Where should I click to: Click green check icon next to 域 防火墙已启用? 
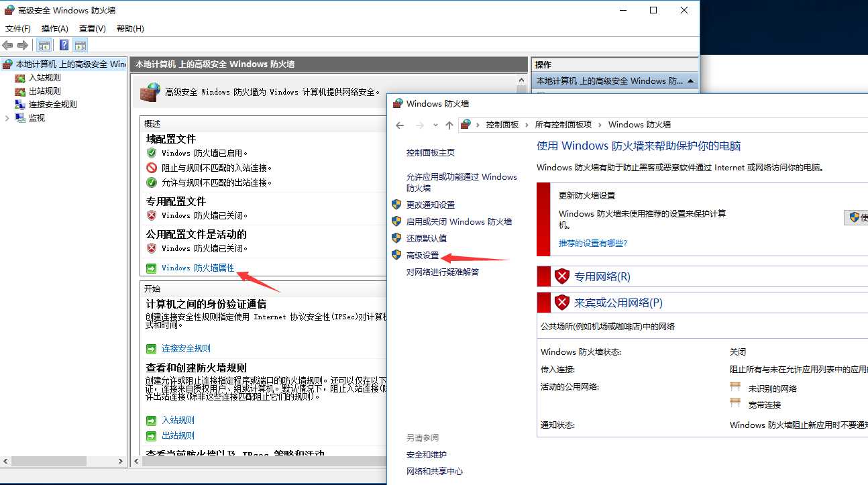point(152,153)
